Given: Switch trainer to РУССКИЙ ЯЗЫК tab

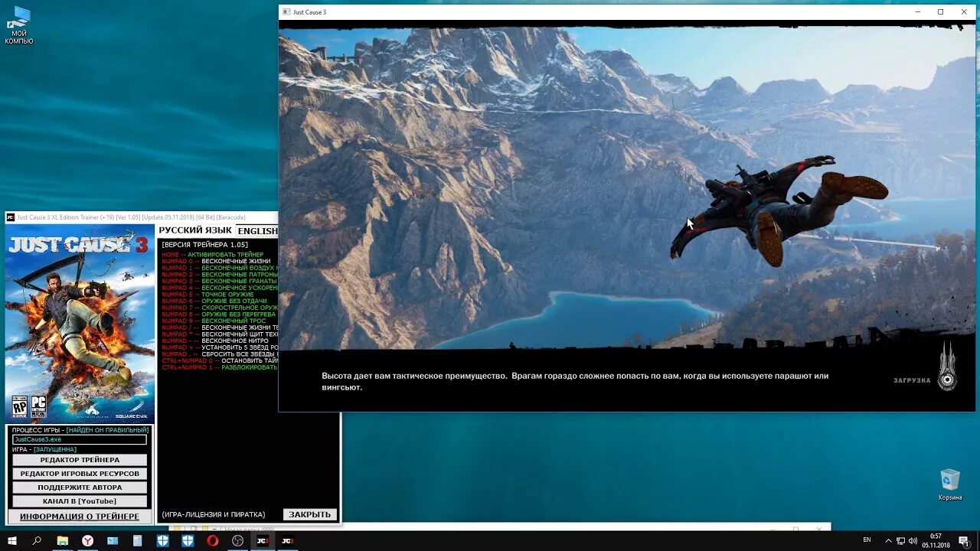Looking at the screenshot, I should click(x=195, y=230).
